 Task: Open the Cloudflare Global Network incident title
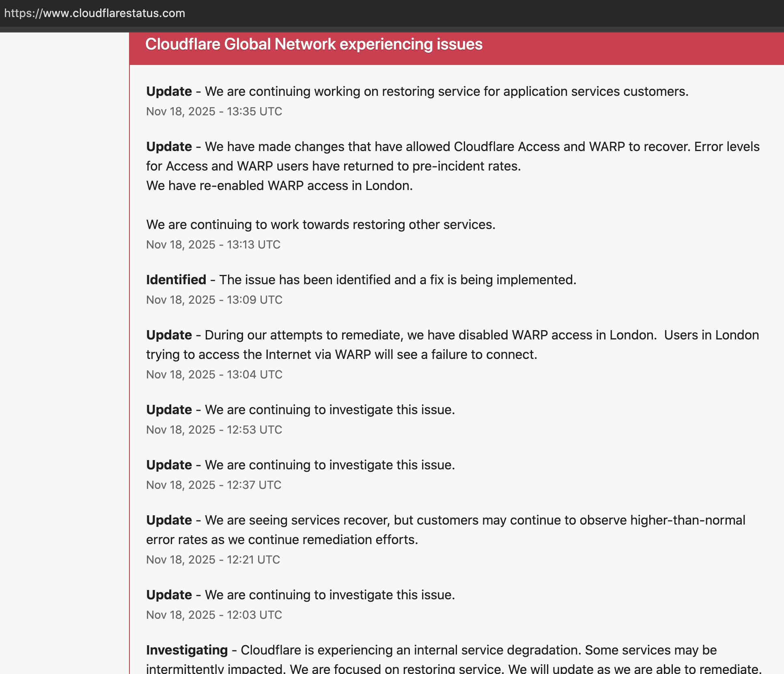(x=314, y=44)
